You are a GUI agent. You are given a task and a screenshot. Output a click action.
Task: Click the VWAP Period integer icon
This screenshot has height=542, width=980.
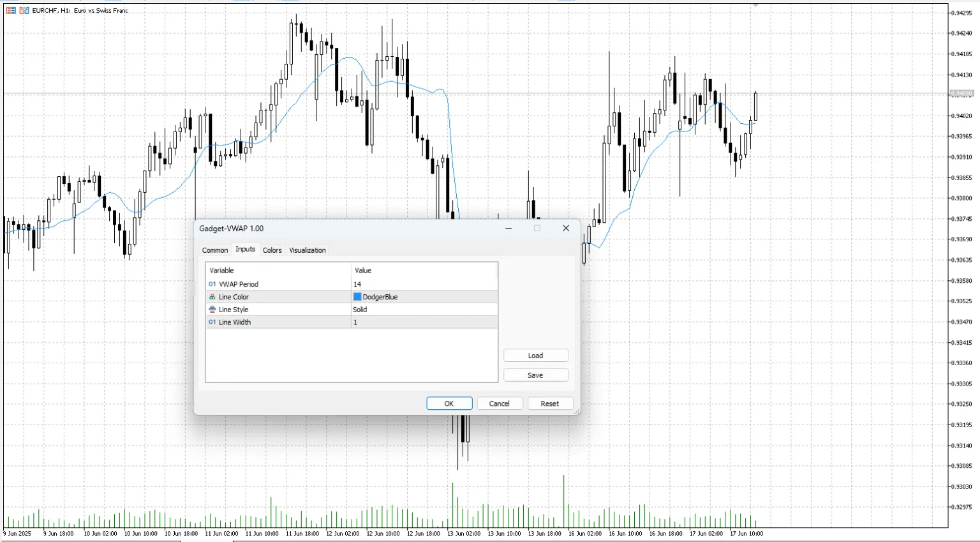tap(212, 284)
